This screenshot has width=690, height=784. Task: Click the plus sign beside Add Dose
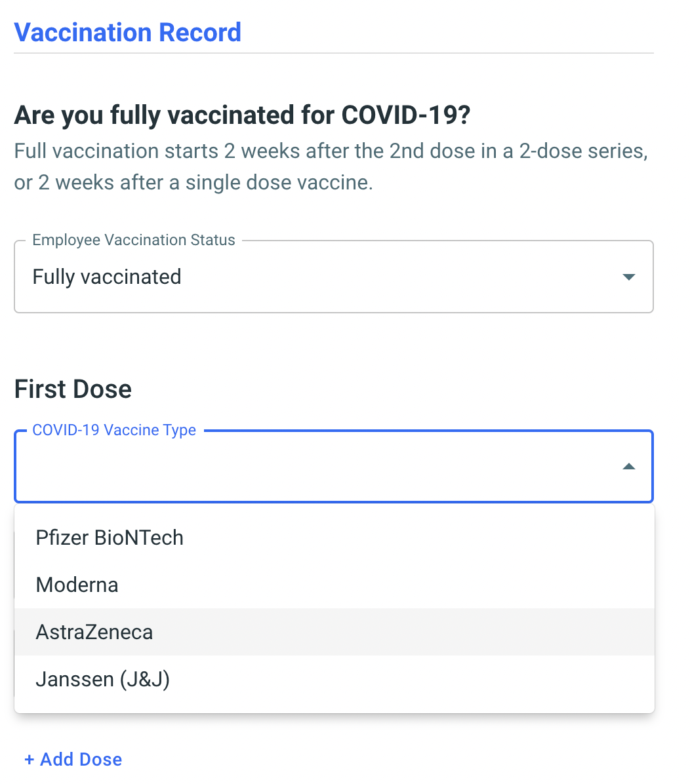click(x=30, y=760)
